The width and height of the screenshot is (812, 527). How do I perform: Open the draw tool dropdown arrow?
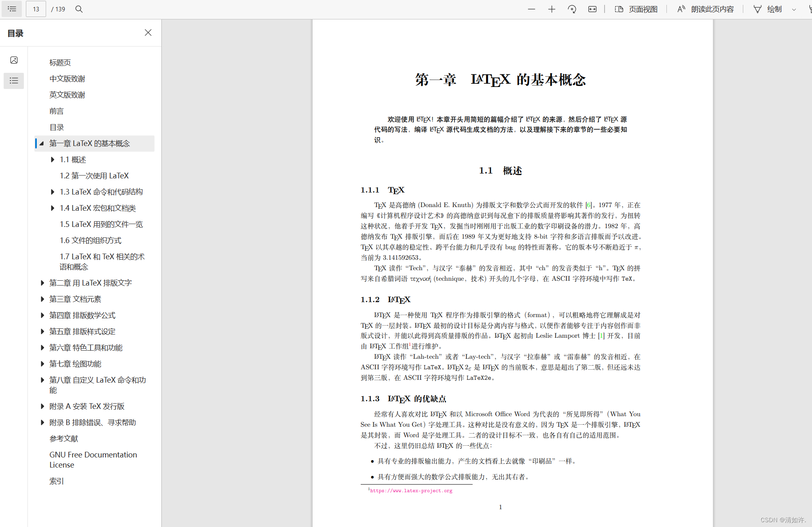pyautogui.click(x=794, y=9)
